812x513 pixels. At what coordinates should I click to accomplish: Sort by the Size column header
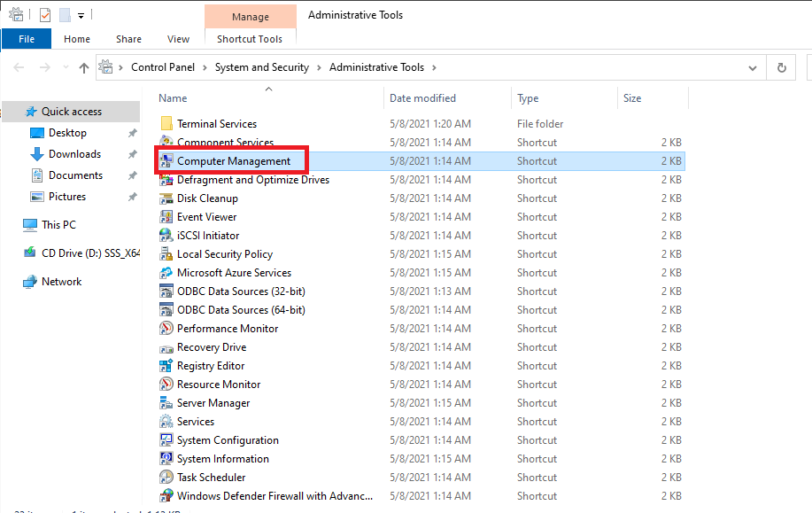[x=631, y=98]
